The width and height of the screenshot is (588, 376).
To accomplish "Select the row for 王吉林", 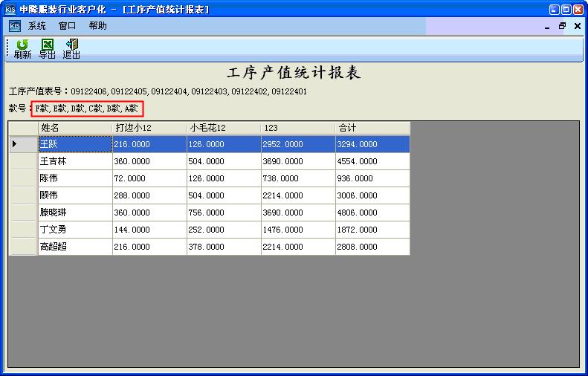I will pyautogui.click(x=75, y=161).
